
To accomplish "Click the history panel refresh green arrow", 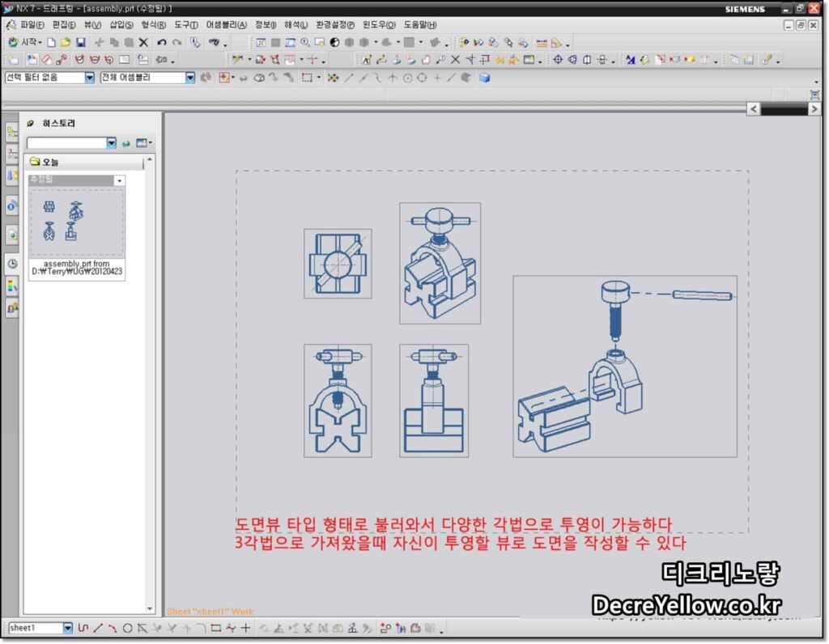I will pyautogui.click(x=125, y=143).
